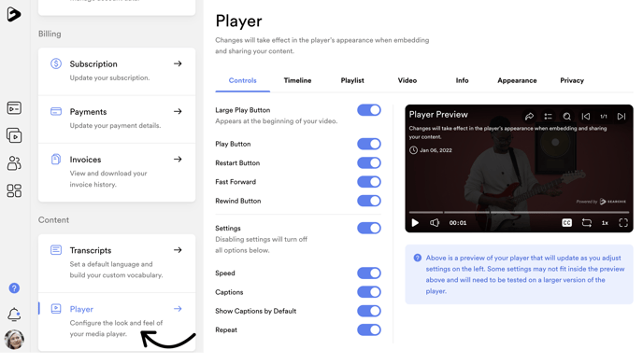Viewport: 643px width, 364px height.
Task: Disable the Settings switch
Action: (369, 228)
